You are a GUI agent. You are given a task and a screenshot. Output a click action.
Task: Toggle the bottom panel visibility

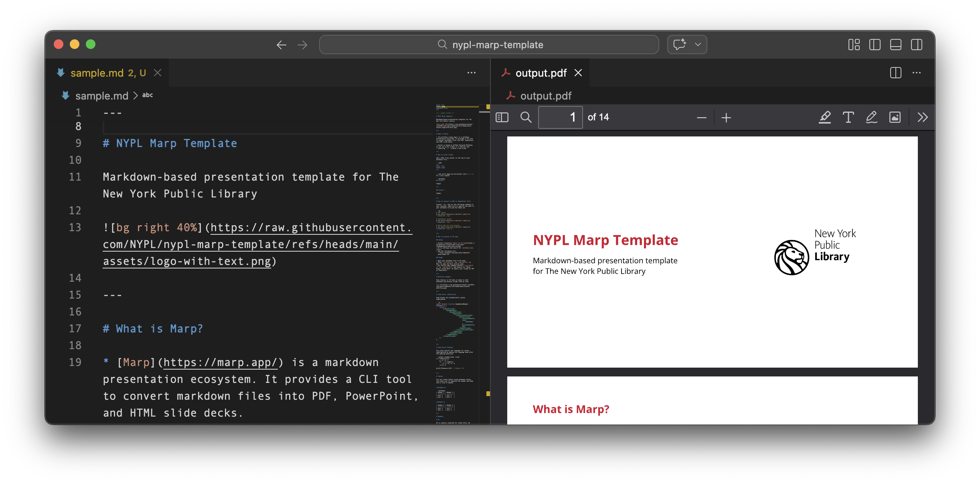895,45
